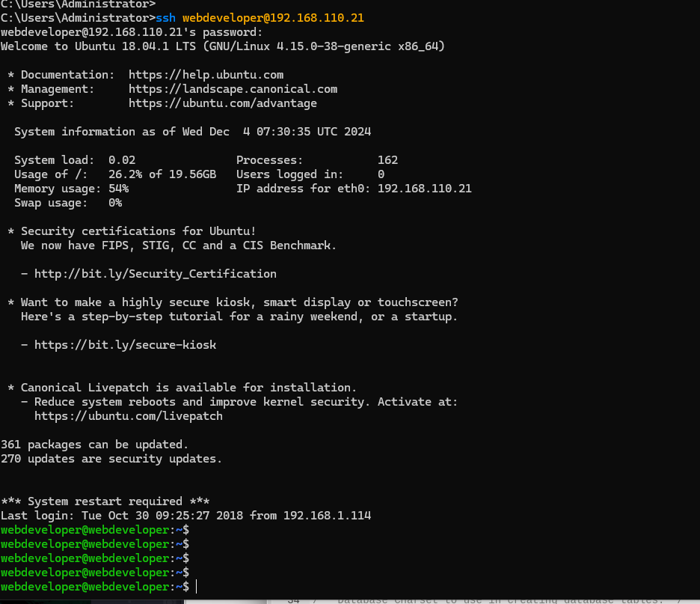Place cursor at the last shell prompt

pyautogui.click(x=196, y=587)
